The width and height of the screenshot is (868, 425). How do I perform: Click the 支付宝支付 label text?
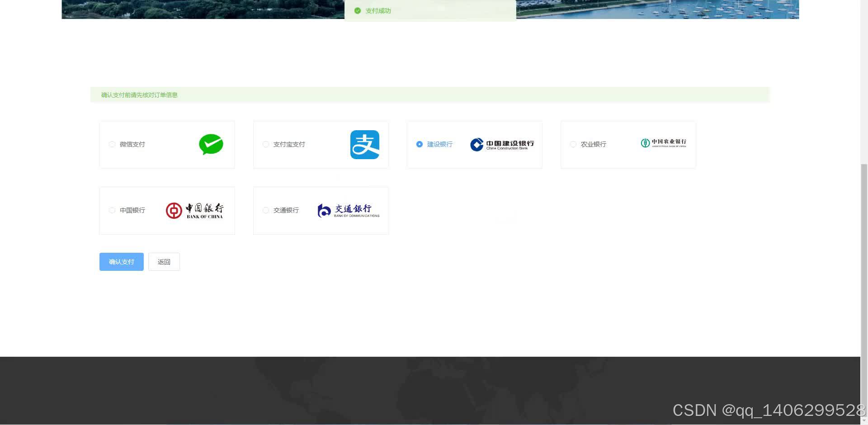click(x=289, y=144)
